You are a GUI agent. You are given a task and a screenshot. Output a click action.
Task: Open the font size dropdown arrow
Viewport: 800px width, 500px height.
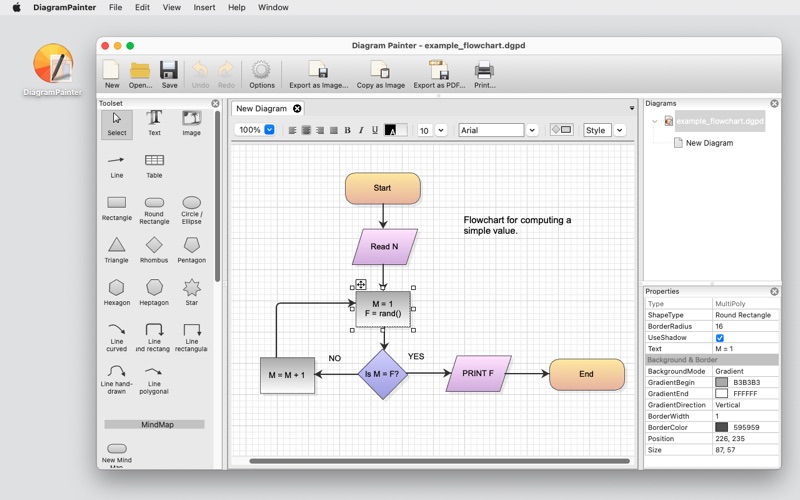(x=441, y=130)
